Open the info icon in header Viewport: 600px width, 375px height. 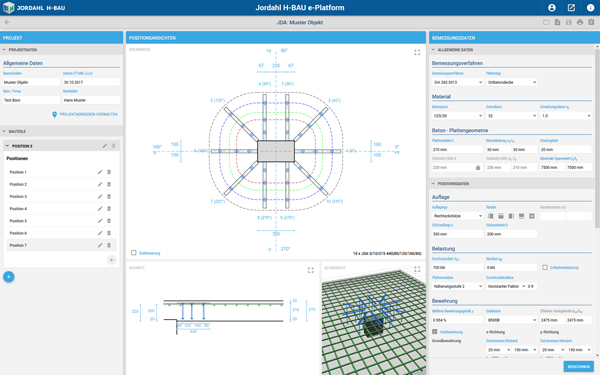coord(590,8)
